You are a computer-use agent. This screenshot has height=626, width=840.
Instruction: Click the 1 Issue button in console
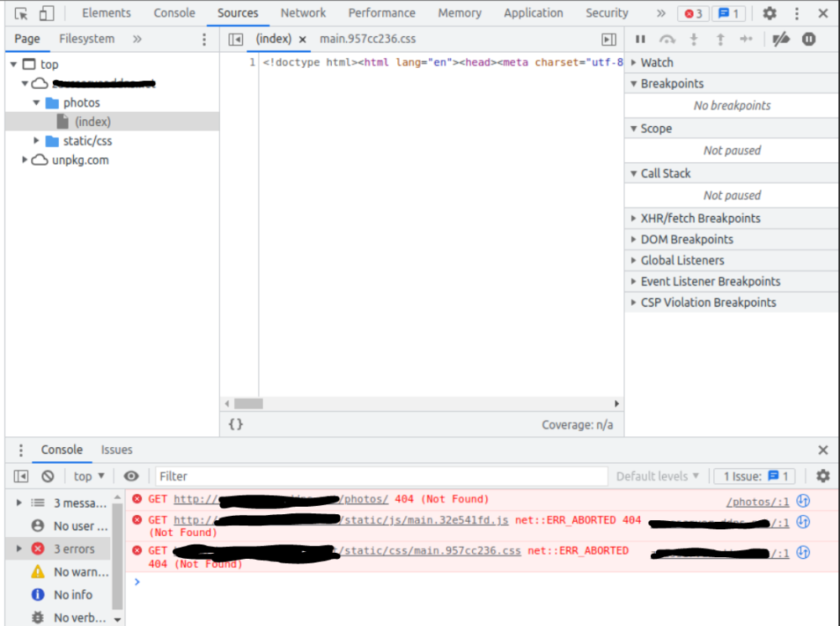(x=754, y=476)
